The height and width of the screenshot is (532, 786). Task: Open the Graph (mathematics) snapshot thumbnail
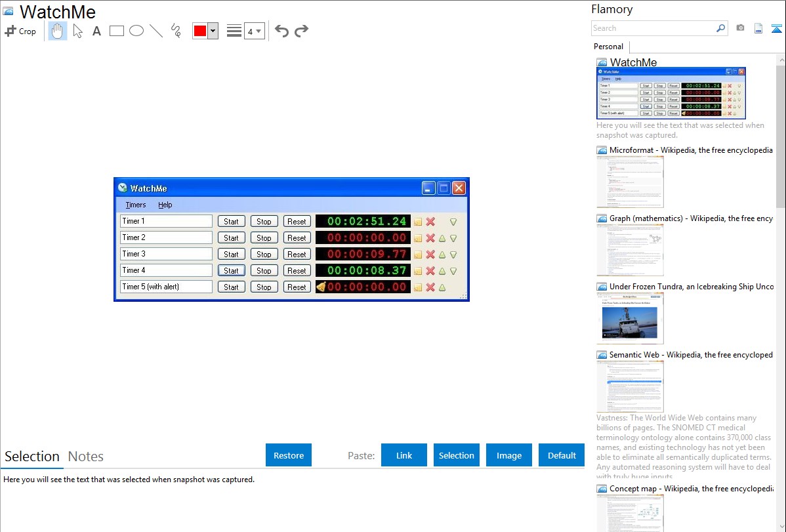point(630,250)
